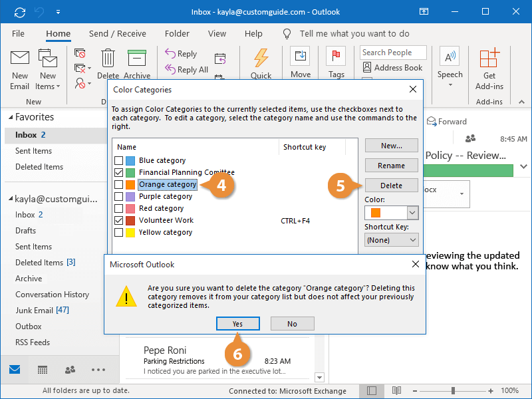Switch to Calendar view icon
532x399 pixels.
43,370
